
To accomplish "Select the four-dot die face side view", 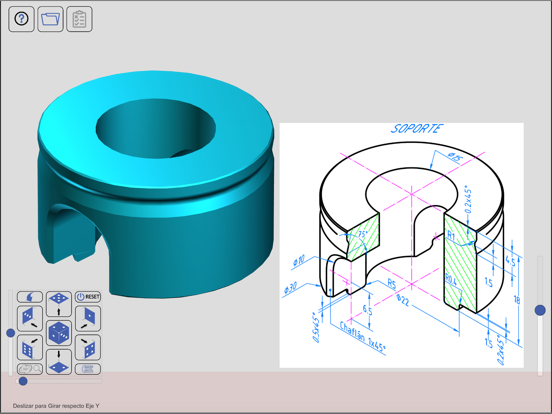I will pyautogui.click(x=88, y=347).
